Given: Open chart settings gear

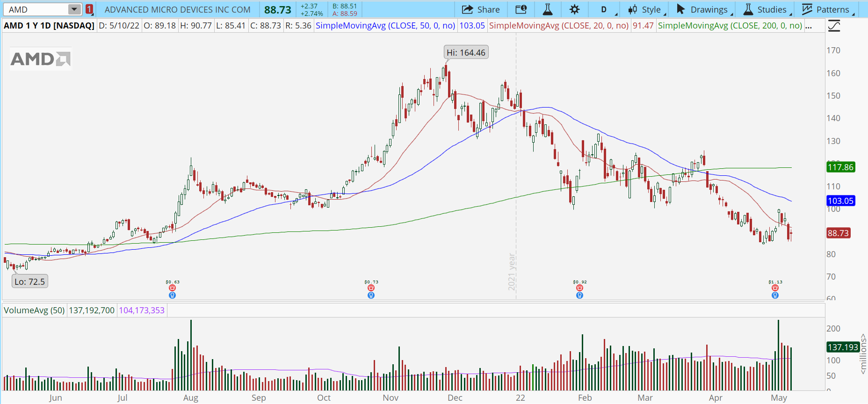Looking at the screenshot, I should [x=575, y=9].
